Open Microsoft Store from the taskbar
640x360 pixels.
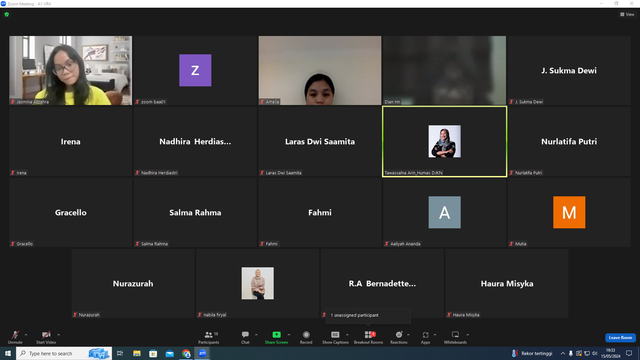(153, 353)
